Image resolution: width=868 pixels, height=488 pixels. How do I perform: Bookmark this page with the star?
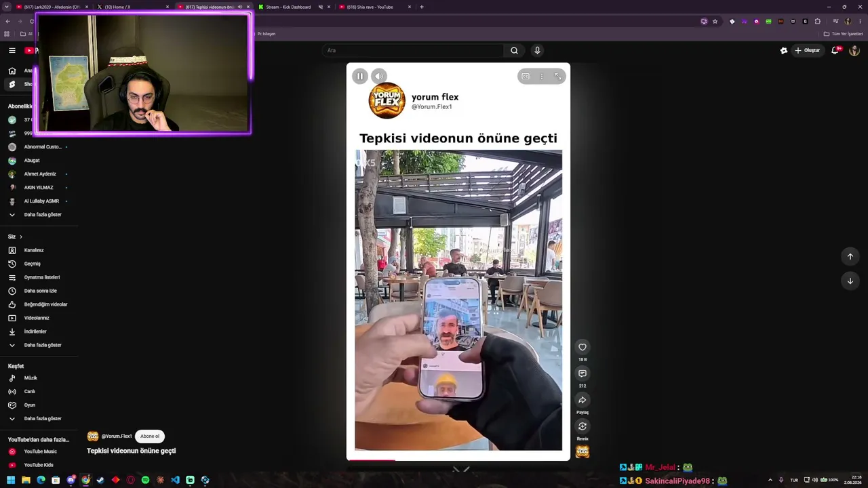715,21
